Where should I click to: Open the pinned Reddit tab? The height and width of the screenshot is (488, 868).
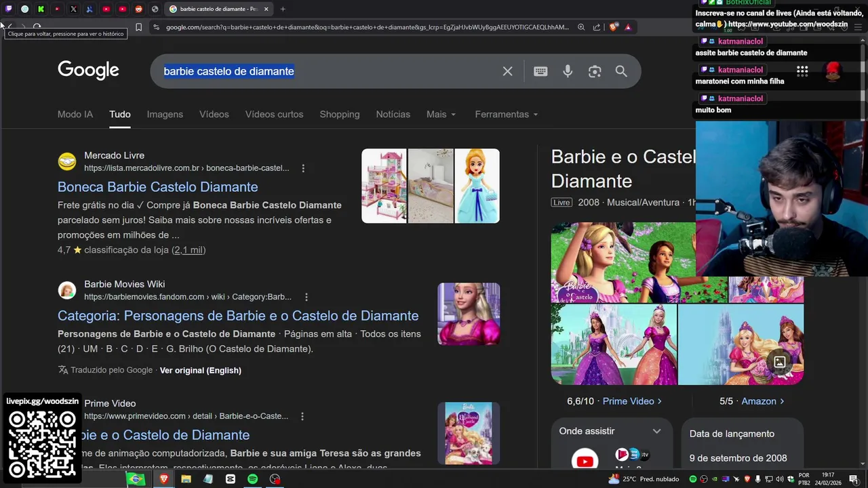coord(138,9)
